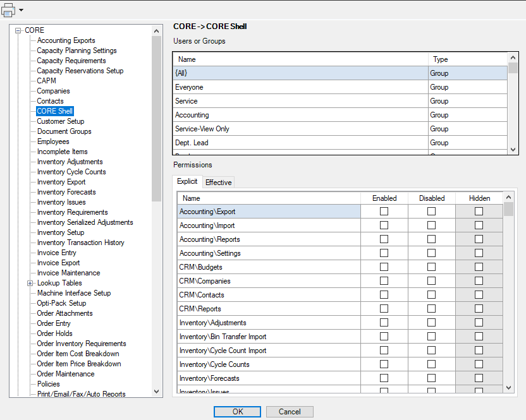Enable Accounting\Export permission checkbox
Viewport: 526px width, 420px height.
[x=384, y=211]
